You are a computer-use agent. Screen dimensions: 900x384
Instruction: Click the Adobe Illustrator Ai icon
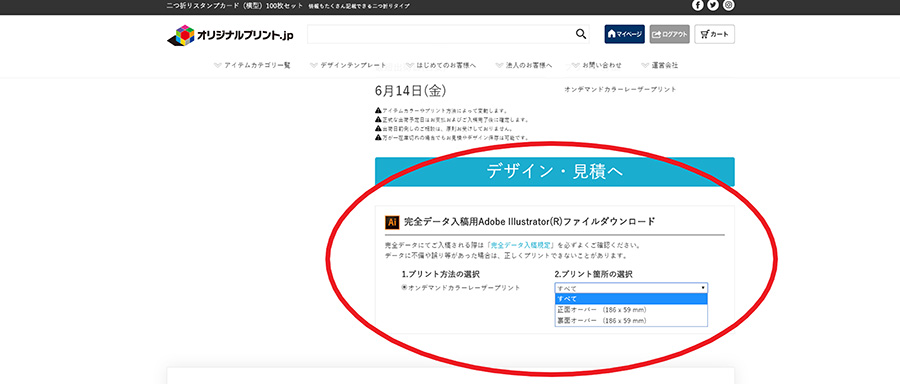coord(392,222)
